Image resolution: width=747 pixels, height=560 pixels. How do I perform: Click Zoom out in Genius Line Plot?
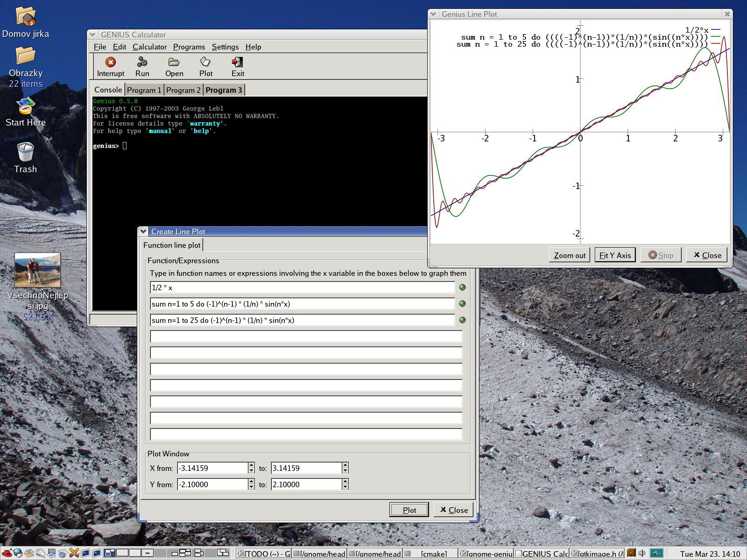click(x=570, y=255)
